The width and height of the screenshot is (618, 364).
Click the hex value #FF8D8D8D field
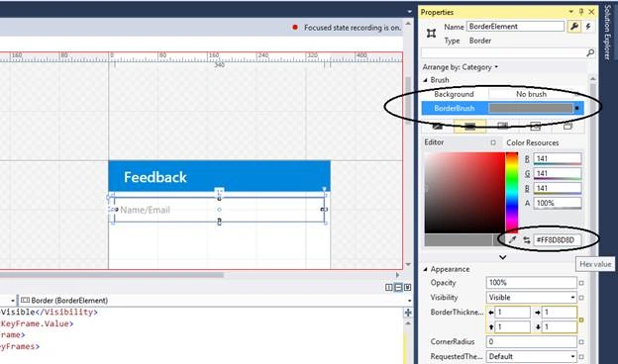point(557,239)
